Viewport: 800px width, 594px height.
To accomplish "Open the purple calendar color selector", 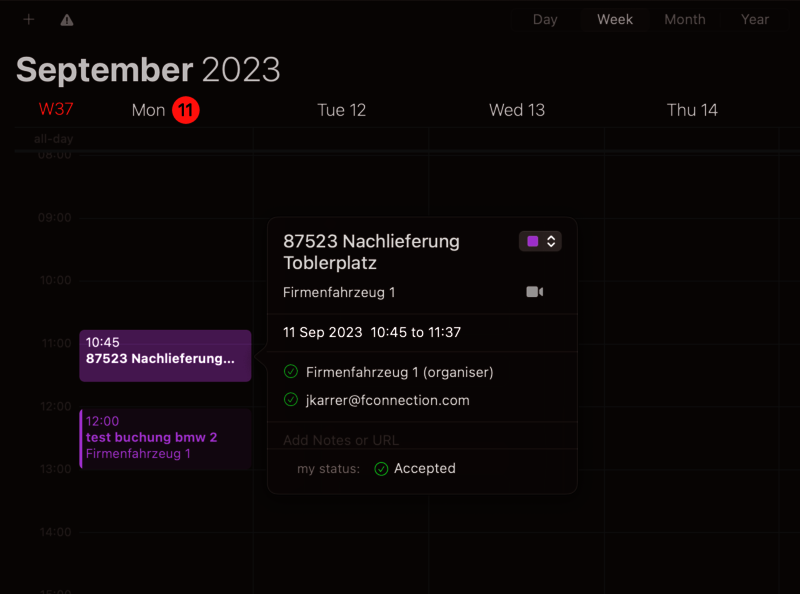I will tap(540, 241).
